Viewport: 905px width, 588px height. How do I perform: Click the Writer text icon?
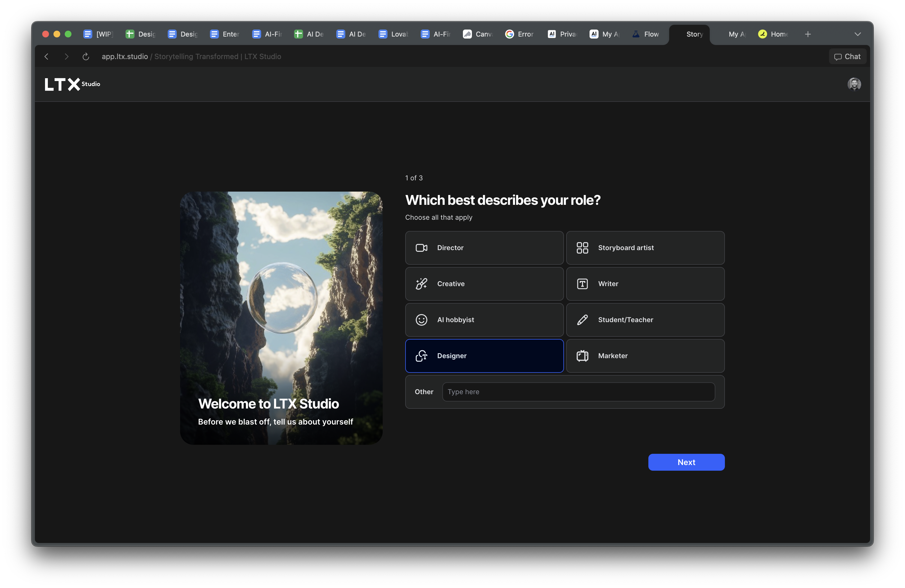[x=582, y=284]
